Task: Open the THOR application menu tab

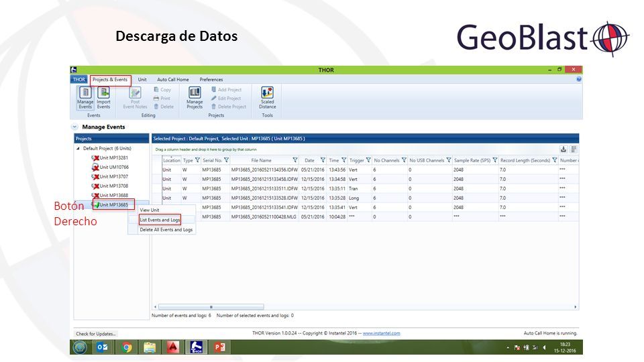Action: (x=79, y=80)
